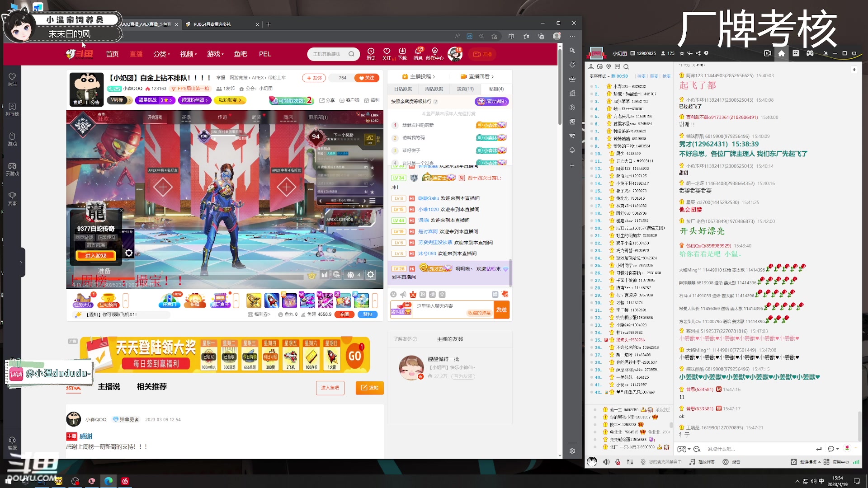Click the home icon in voice channel window

pyautogui.click(x=781, y=53)
